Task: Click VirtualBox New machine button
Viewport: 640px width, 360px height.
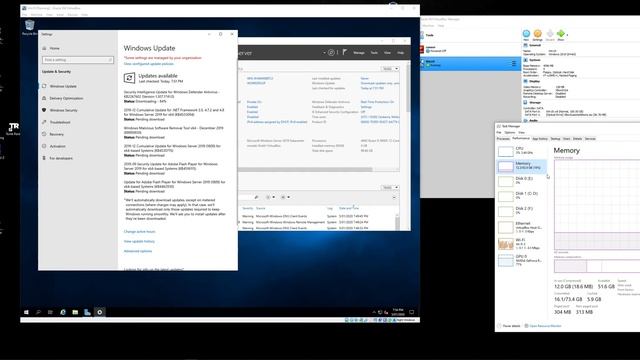Action: (x=526, y=35)
